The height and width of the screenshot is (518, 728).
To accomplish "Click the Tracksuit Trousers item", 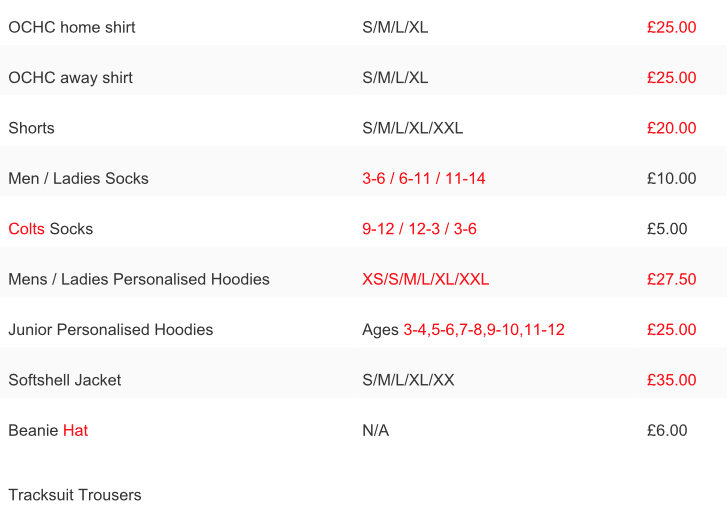I will click(x=75, y=495).
